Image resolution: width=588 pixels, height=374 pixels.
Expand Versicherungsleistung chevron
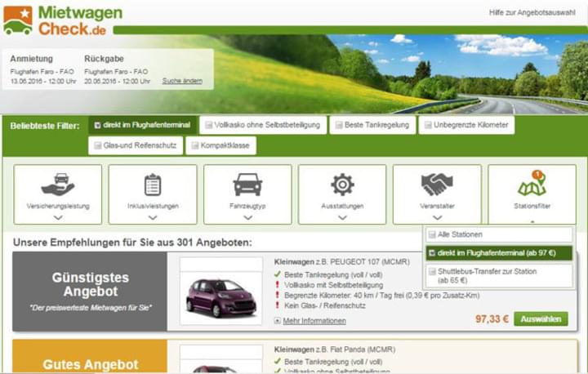pyautogui.click(x=58, y=217)
